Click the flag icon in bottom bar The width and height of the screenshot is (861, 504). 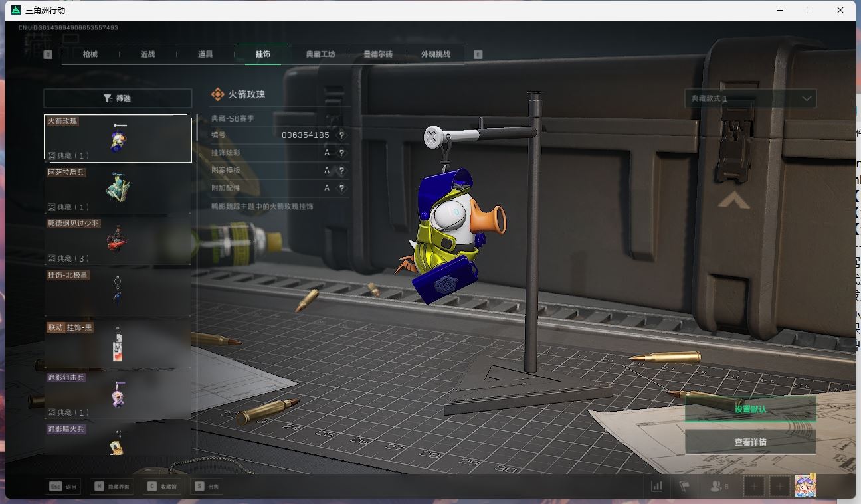pyautogui.click(x=684, y=487)
